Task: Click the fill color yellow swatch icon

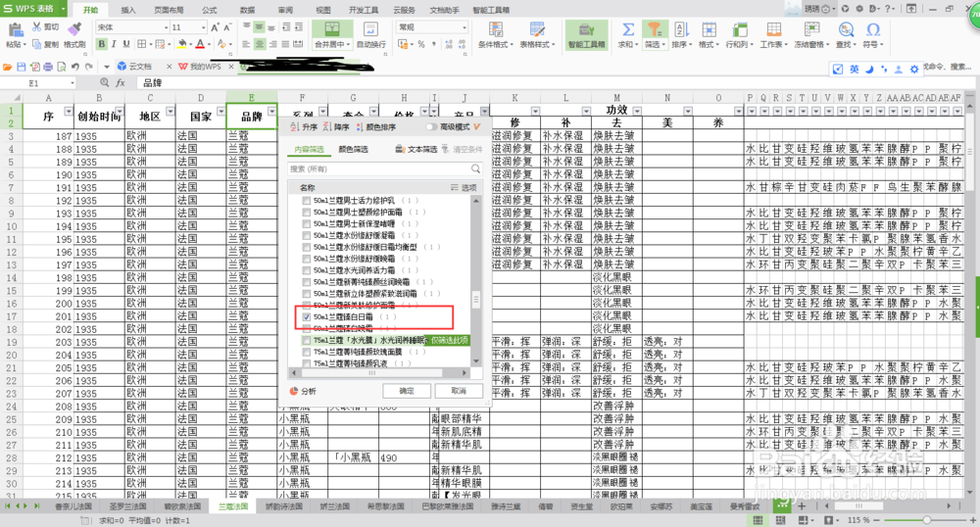Action: click(182, 44)
